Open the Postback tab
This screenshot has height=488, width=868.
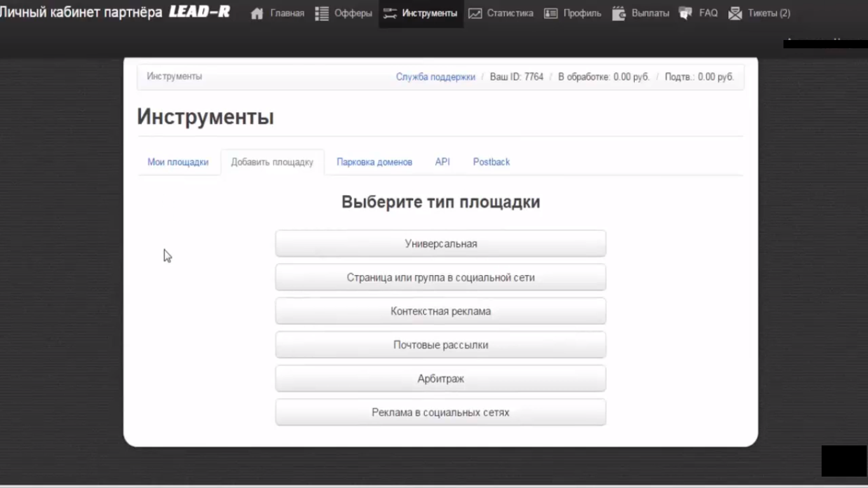pos(491,162)
